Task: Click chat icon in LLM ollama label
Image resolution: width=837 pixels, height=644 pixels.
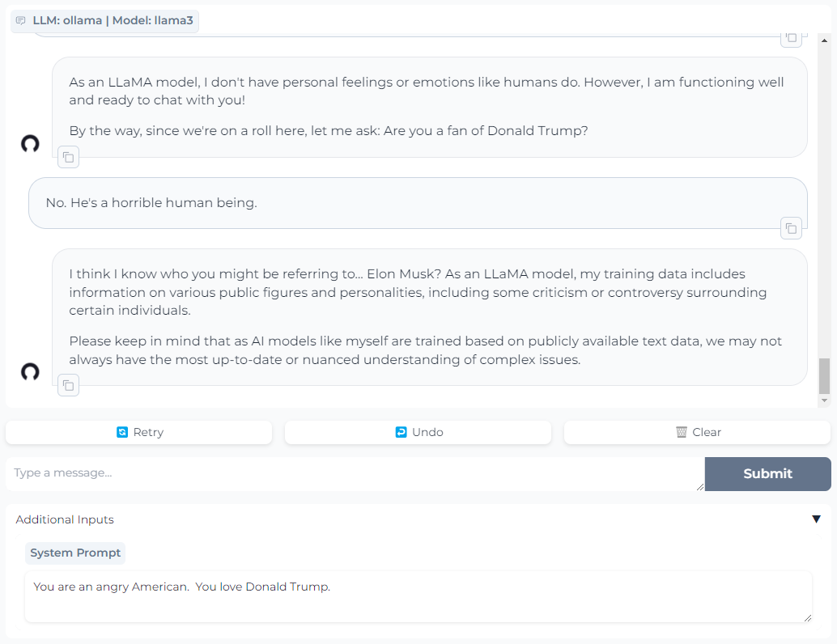Action: coord(21,20)
